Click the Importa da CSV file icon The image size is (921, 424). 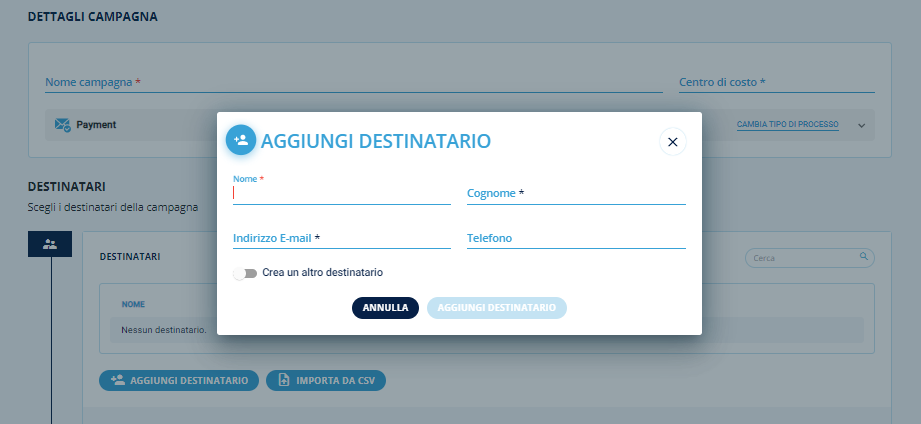(x=284, y=381)
